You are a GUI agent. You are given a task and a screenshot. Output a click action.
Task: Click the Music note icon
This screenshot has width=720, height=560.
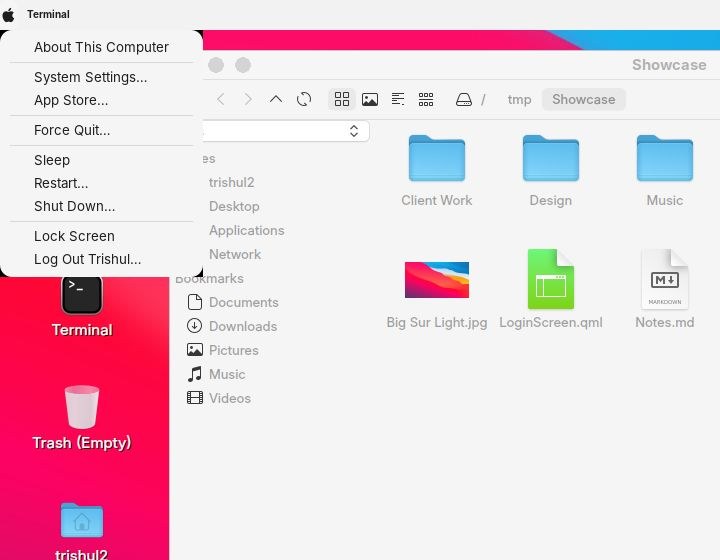pyautogui.click(x=195, y=374)
